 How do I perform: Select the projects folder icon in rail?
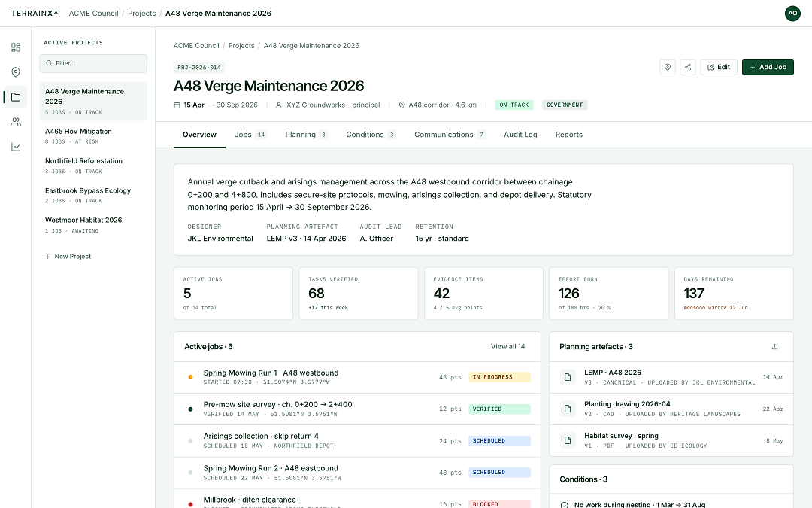[x=16, y=97]
